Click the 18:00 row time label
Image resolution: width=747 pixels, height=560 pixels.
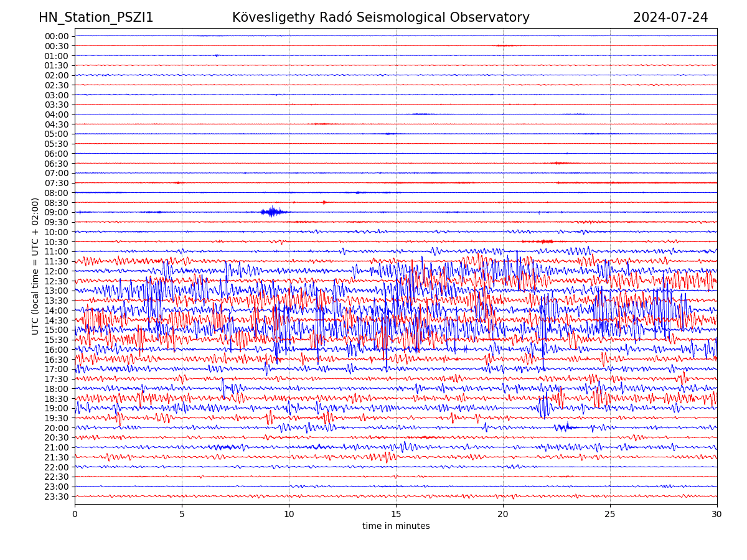click(56, 389)
